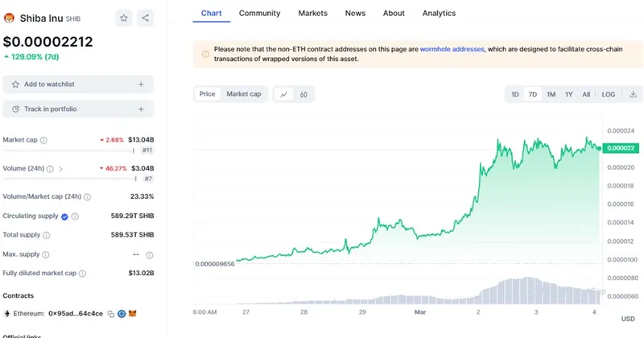Image resolution: width=644 pixels, height=338 pixels.
Task: Download the chart data
Action: click(633, 94)
